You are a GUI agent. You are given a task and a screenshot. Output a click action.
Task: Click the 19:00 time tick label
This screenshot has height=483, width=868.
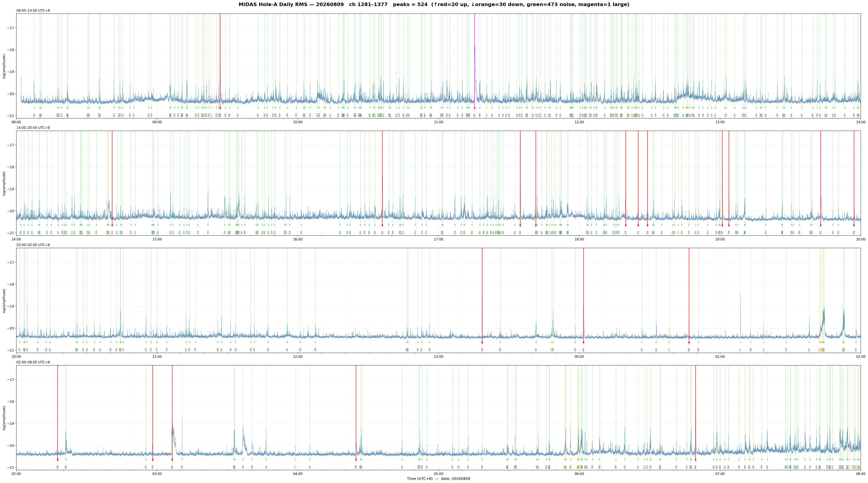(720, 239)
